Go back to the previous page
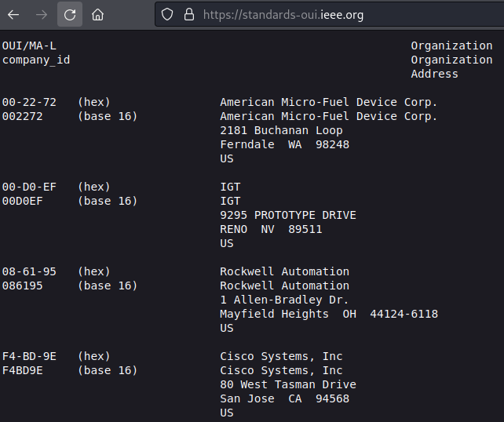504x422 pixels. tap(13, 15)
